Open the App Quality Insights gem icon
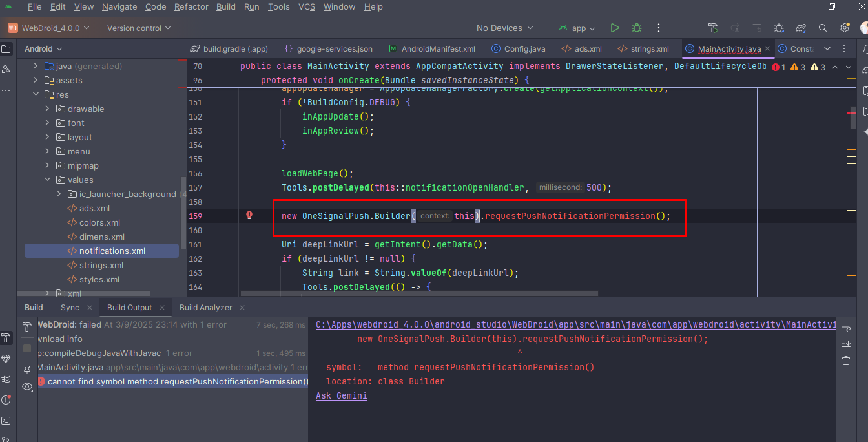Viewport: 868px width, 442px height. [6, 359]
